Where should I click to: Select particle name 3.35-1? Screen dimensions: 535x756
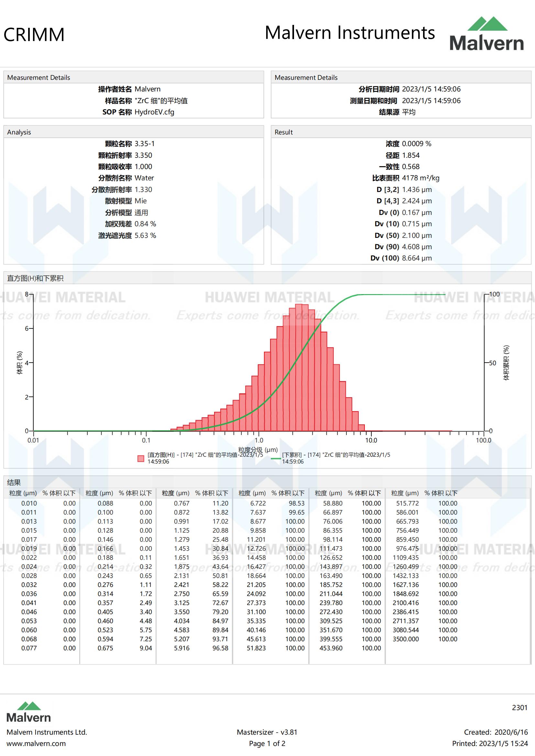tap(145, 144)
